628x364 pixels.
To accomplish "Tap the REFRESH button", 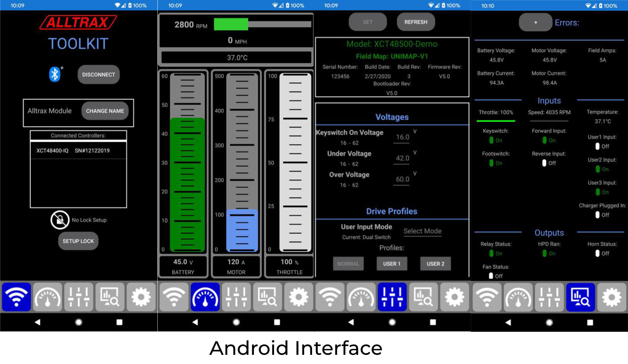I will coord(416,21).
